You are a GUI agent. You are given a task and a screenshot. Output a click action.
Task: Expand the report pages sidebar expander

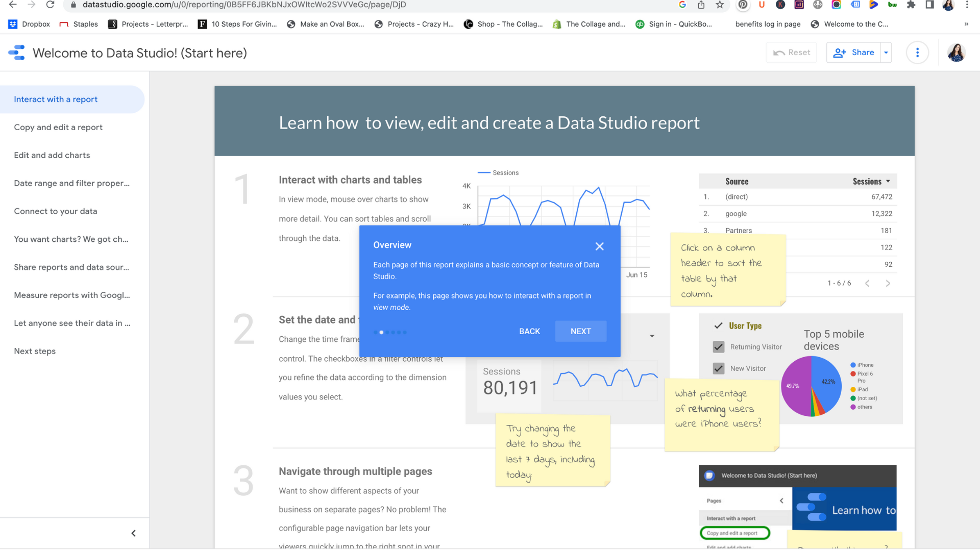133,533
